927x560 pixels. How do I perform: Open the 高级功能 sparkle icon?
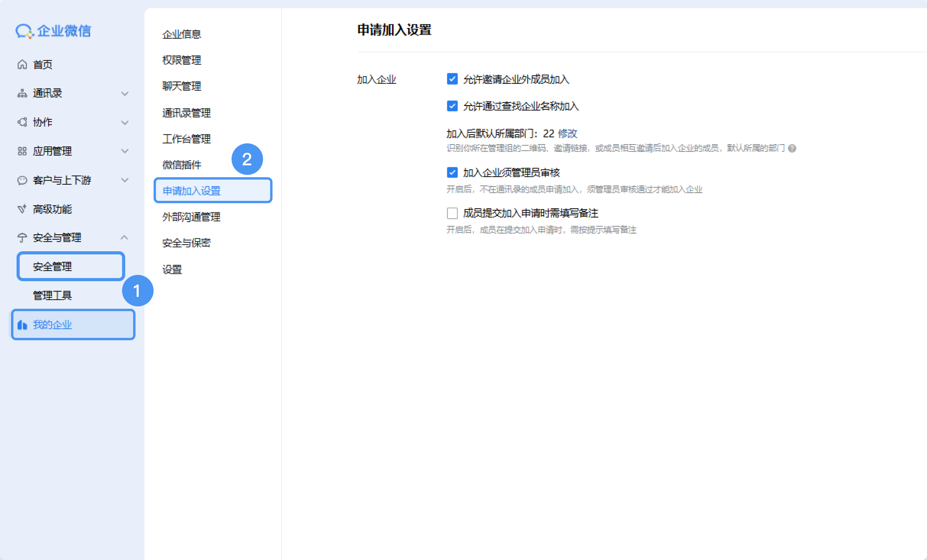pos(22,209)
